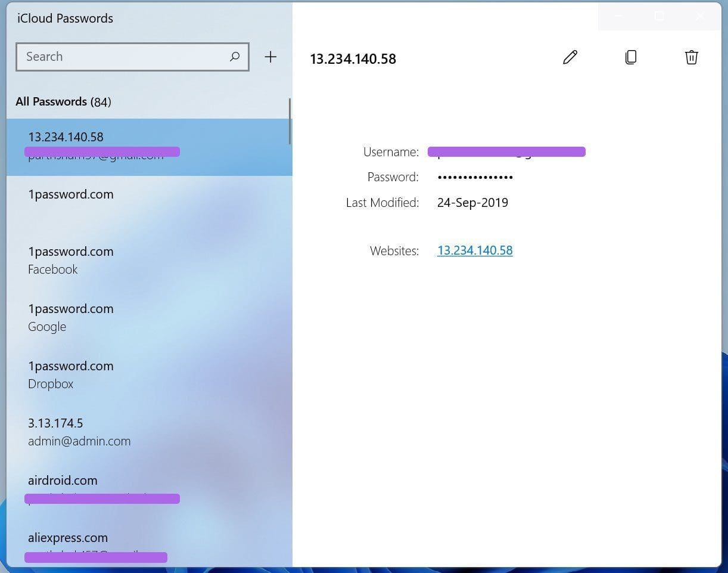The width and height of the screenshot is (728, 573).
Task: Close the iCloud Passwords window
Action: coord(700,17)
